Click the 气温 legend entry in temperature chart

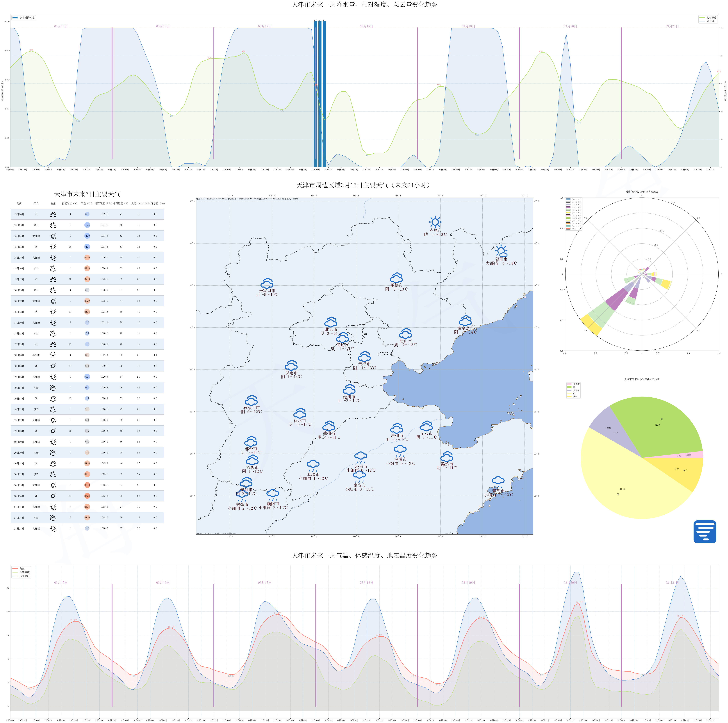click(22, 568)
